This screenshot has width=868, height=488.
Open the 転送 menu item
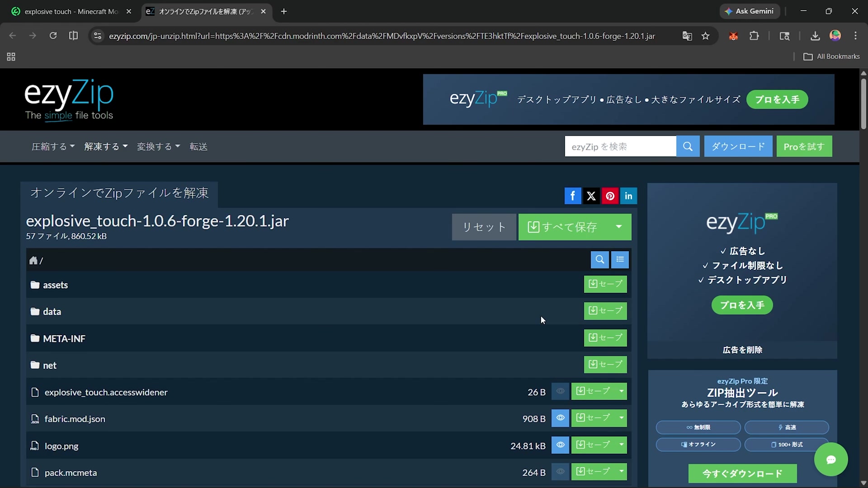coord(198,146)
